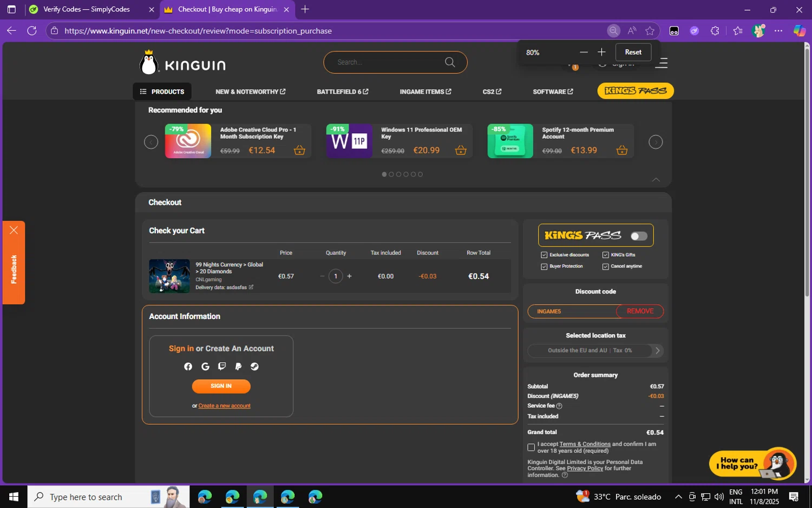The height and width of the screenshot is (508, 812).
Task: Show hidden system tray icons
Action: 678,497
